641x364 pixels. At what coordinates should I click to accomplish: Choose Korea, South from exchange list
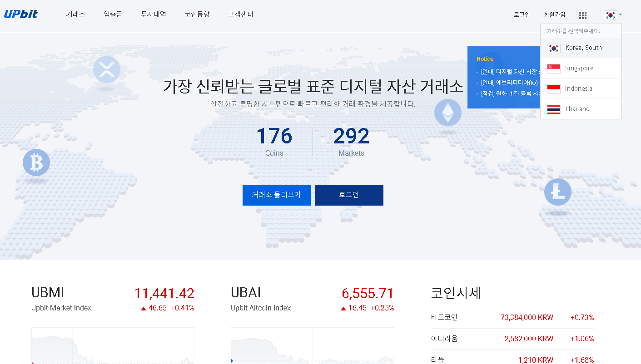pyautogui.click(x=581, y=48)
